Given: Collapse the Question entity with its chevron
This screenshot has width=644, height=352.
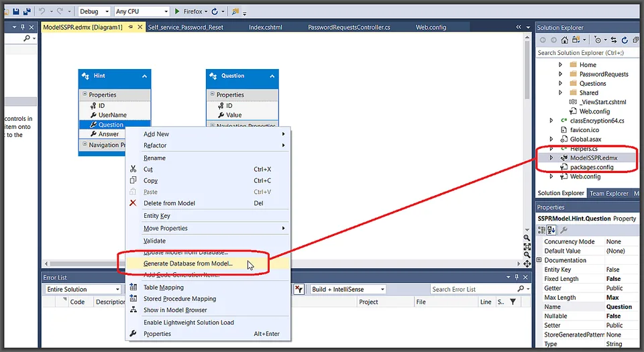Looking at the screenshot, I should (x=272, y=76).
